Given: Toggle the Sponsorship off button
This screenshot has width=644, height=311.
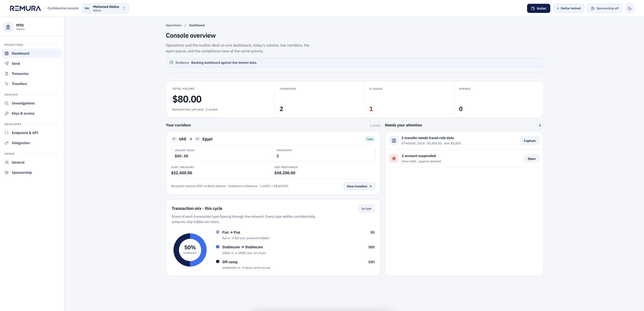Looking at the screenshot, I should [x=605, y=8].
